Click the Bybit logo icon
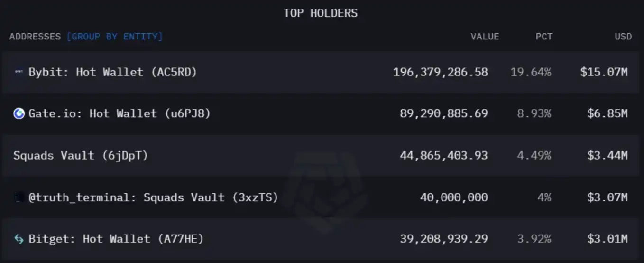This screenshot has height=263, width=644. [x=19, y=72]
